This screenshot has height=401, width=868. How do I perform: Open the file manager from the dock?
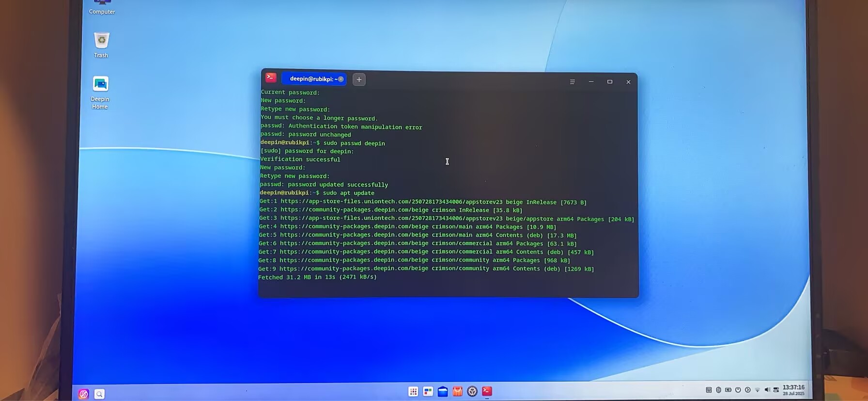point(443,392)
